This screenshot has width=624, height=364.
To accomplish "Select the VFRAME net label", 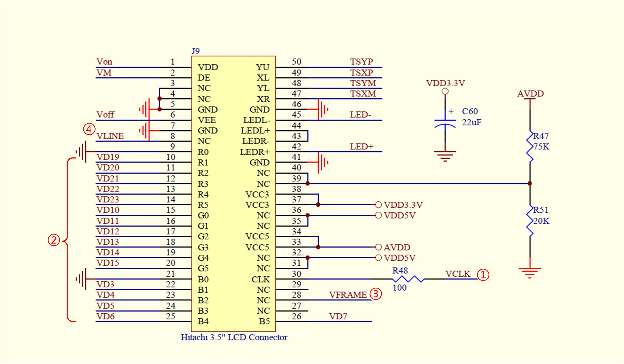I will point(348,295).
